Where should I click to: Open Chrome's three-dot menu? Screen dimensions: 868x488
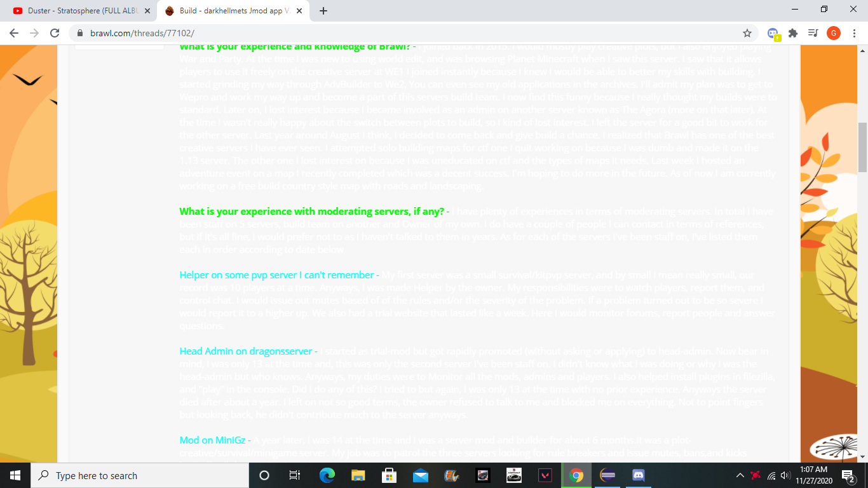[x=853, y=33]
